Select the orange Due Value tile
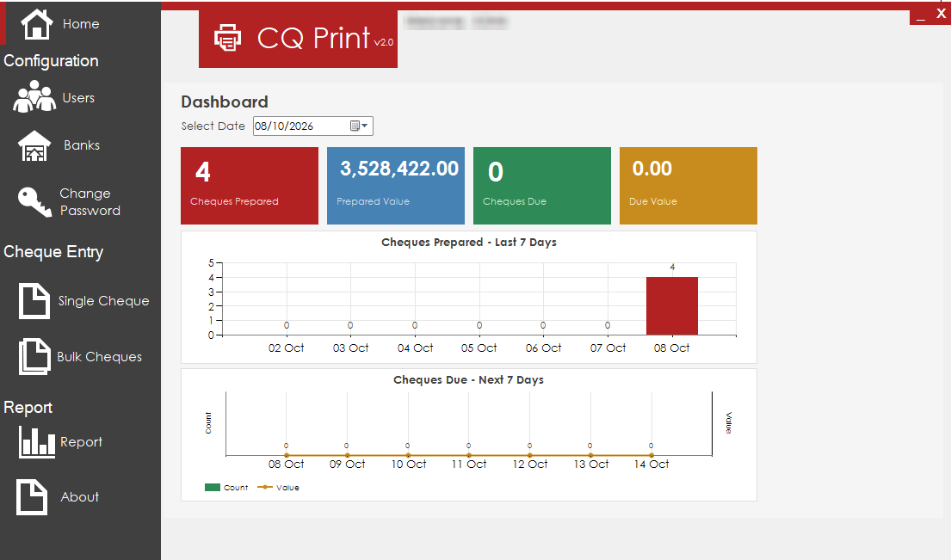Screen dimensions: 951x560 689,186
